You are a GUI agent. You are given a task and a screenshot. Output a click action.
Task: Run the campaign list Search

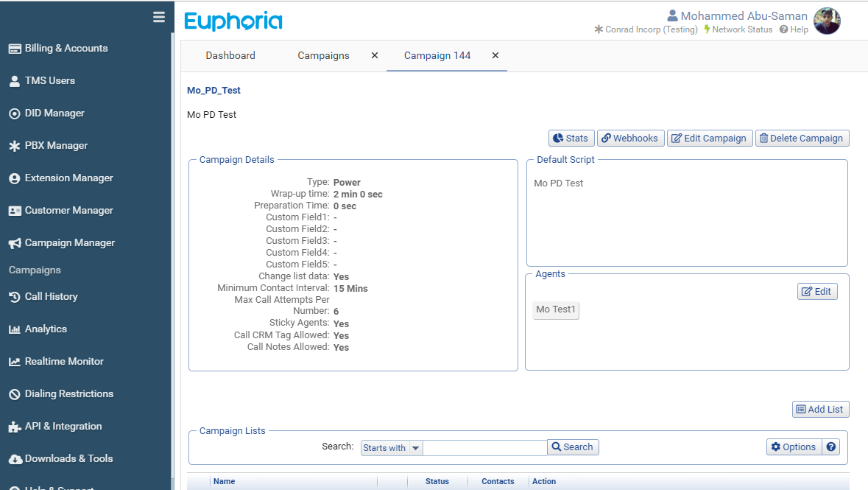[573, 447]
